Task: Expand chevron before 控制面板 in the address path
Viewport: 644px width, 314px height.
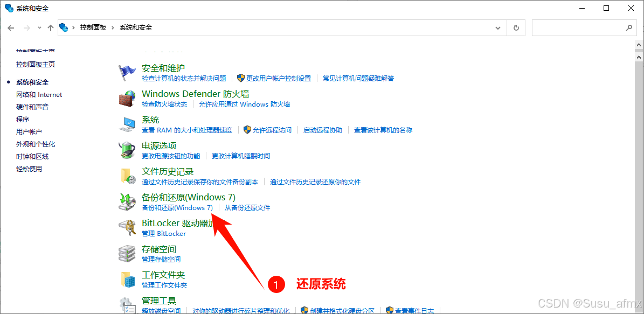Action: tap(74, 27)
